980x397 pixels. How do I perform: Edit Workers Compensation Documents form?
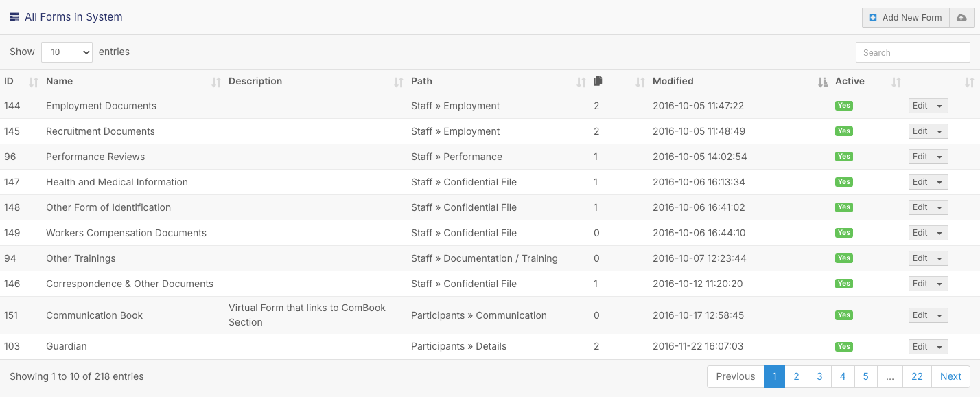click(920, 233)
